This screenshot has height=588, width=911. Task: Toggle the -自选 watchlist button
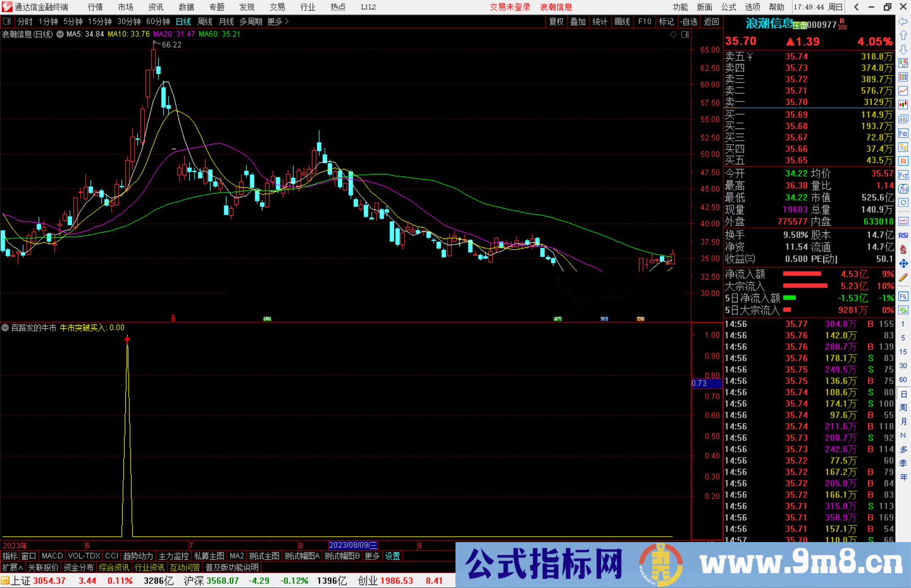tap(689, 21)
